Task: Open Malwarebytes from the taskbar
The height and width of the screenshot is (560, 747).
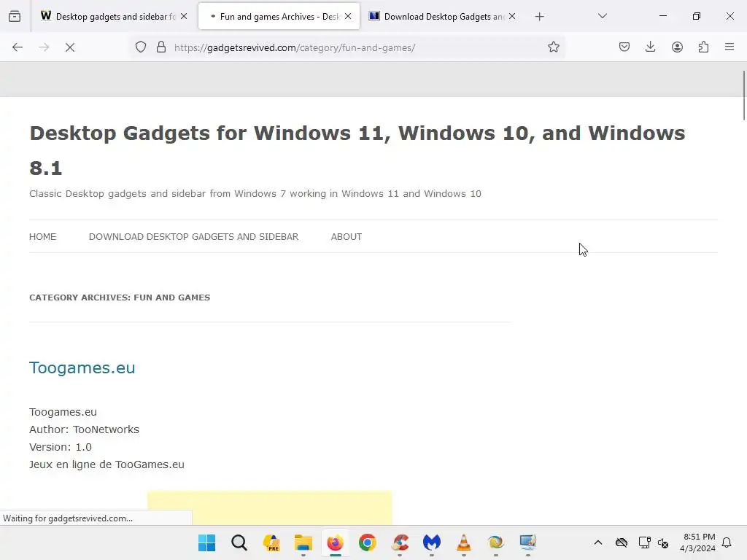Action: [432, 542]
